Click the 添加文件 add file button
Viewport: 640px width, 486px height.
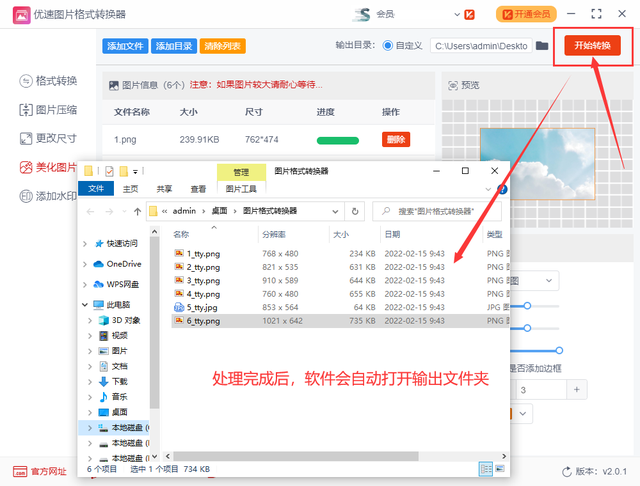pos(125,46)
